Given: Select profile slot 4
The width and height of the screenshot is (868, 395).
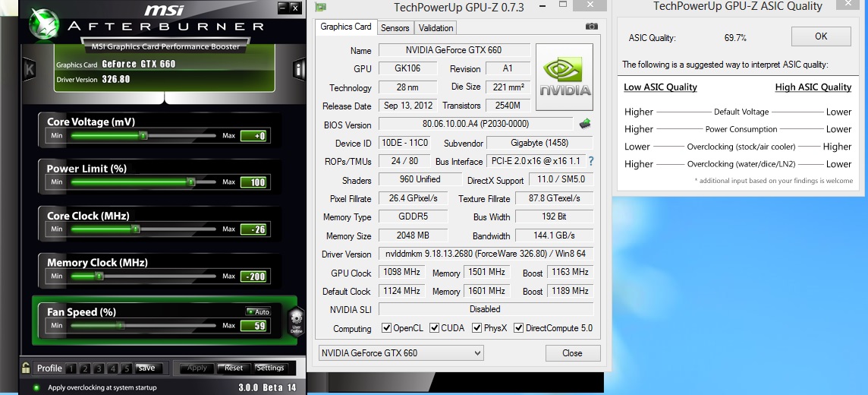Looking at the screenshot, I should tap(112, 368).
